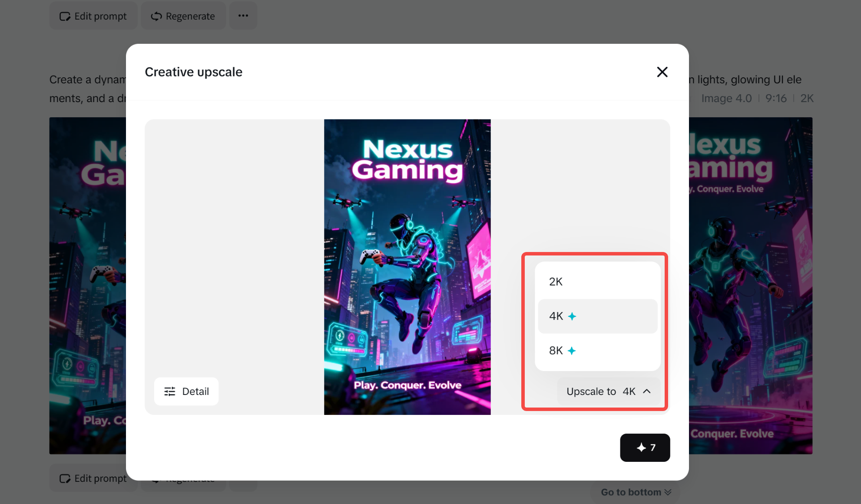Viewport: 861px width, 504px height.
Task: Click the teal sparkle icon beside 8K
Action: pos(572,351)
